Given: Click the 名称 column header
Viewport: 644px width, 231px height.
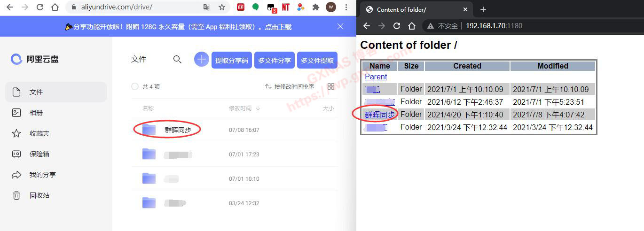Looking at the screenshot, I should pos(148,108).
